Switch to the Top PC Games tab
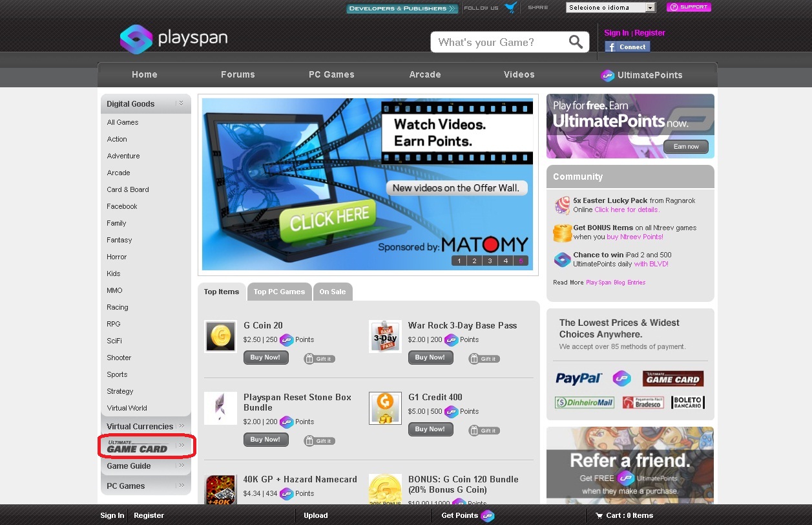Image resolution: width=812 pixels, height=525 pixels. point(279,292)
